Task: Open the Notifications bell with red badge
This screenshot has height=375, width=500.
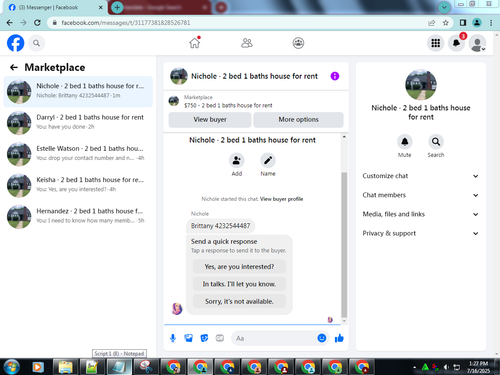Action: coord(456,43)
